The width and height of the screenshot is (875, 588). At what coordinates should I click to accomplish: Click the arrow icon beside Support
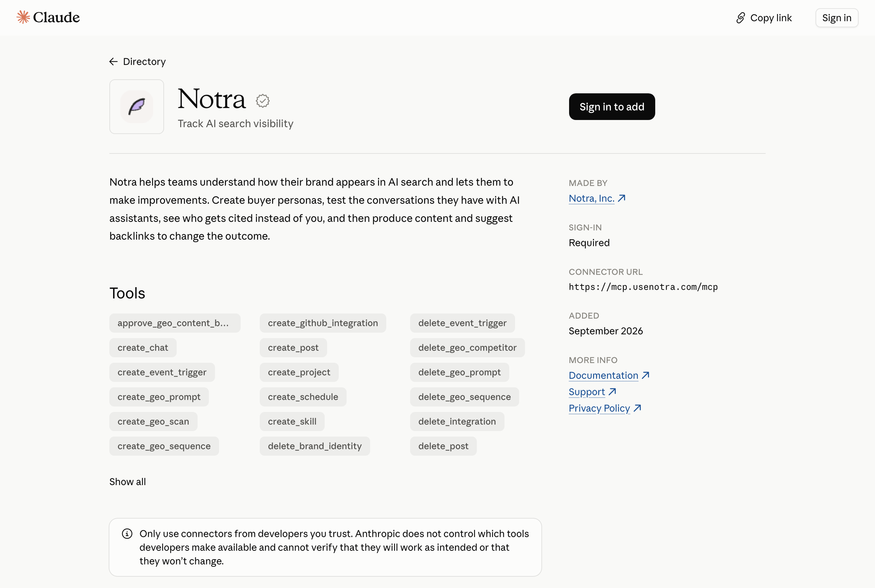pyautogui.click(x=612, y=391)
